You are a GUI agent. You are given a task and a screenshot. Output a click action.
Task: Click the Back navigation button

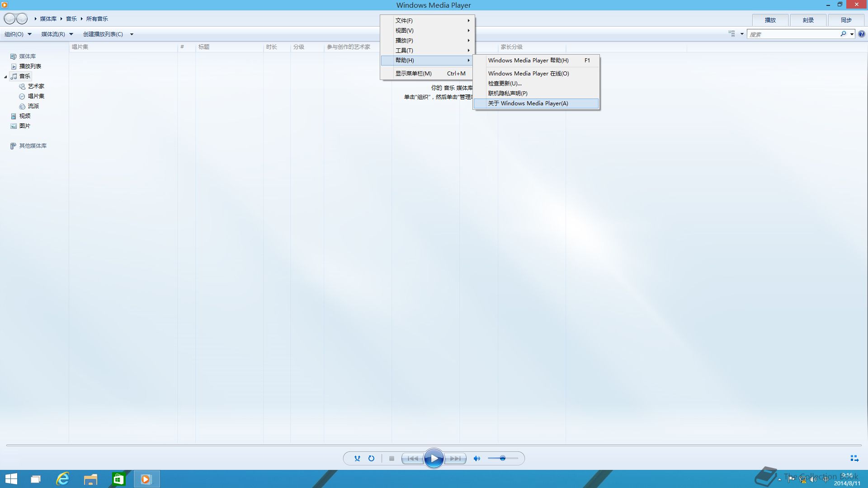[9, 19]
